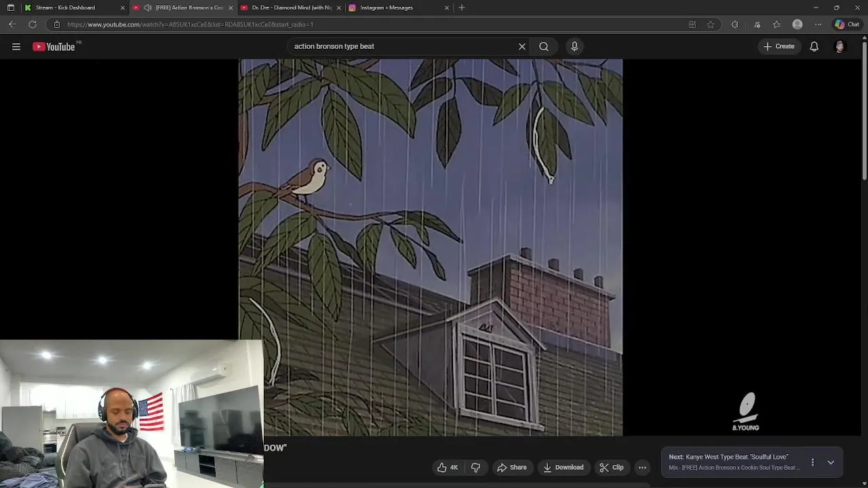Open options dots for the Next mix panel

point(812,462)
